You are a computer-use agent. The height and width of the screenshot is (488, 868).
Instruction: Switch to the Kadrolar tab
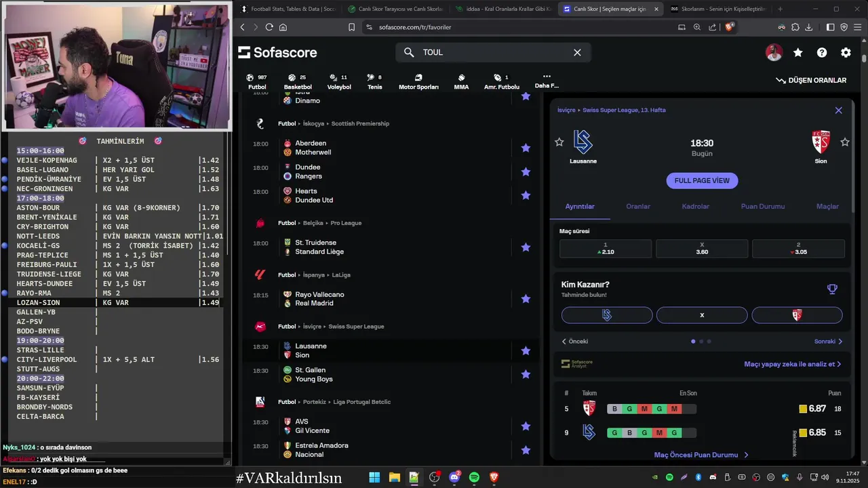click(695, 207)
